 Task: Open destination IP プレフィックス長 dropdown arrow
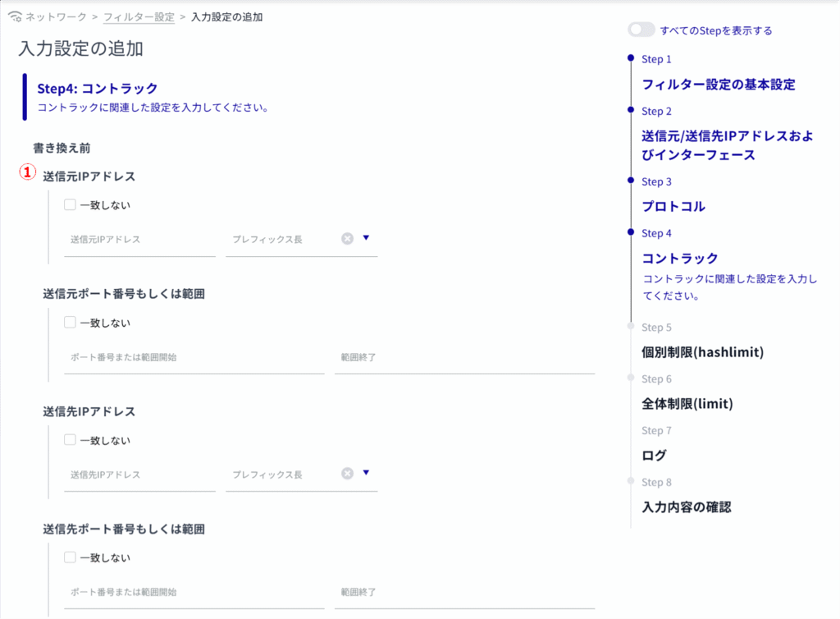[x=366, y=473]
